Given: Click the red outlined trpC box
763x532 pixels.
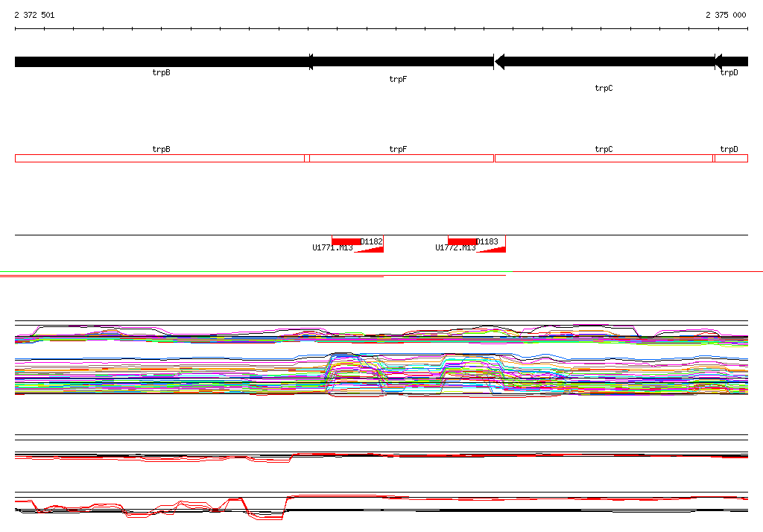Looking at the screenshot, I should tap(604, 158).
